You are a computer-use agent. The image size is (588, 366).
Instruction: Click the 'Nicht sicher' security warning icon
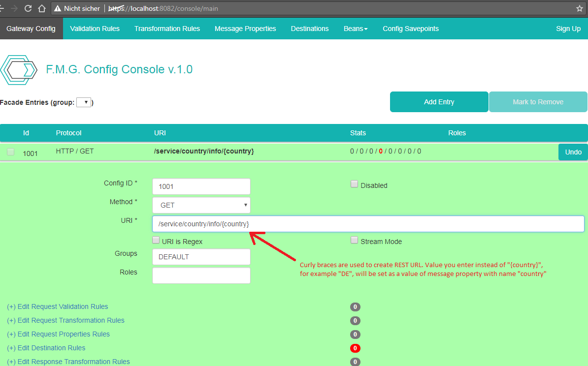pos(58,8)
